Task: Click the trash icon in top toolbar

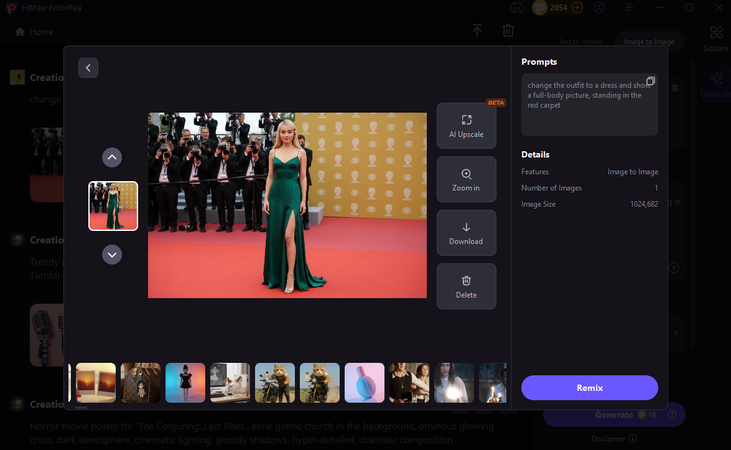Action: (x=509, y=32)
